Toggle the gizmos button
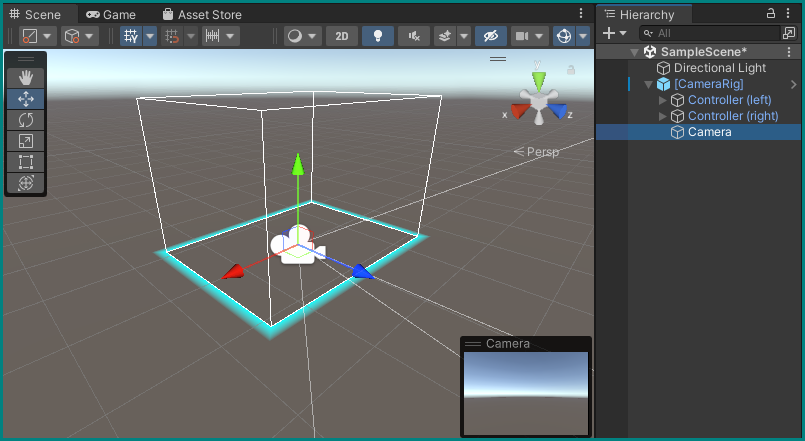The height and width of the screenshot is (441, 805). click(x=564, y=36)
